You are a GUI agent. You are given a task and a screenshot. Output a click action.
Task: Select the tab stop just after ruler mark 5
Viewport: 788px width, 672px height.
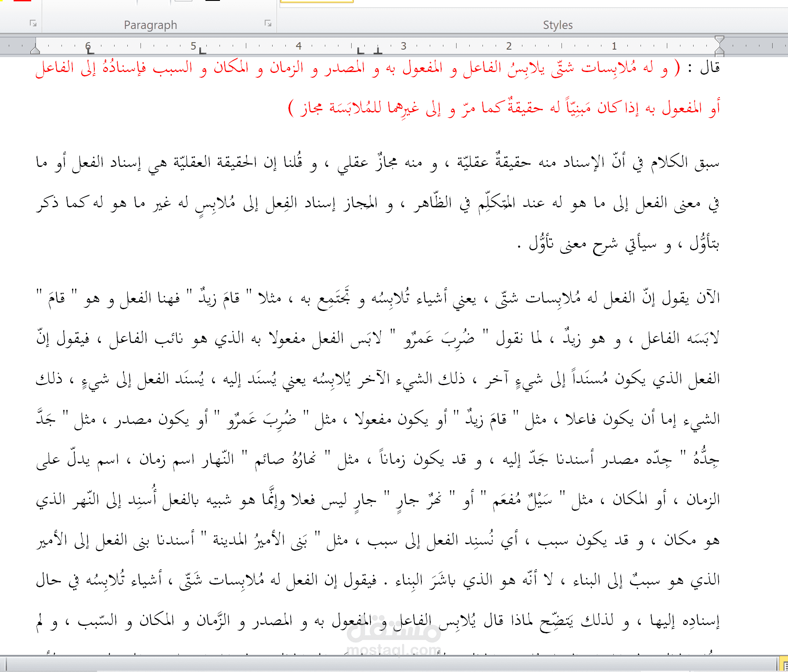(202, 51)
